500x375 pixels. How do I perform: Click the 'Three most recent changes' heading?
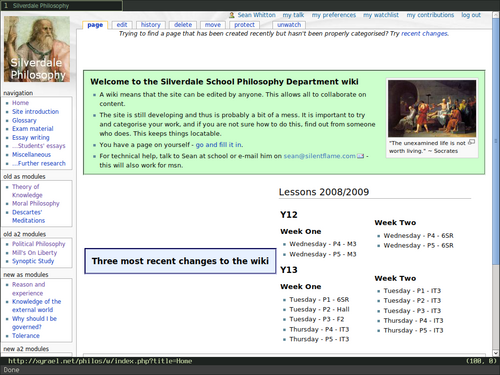[180, 261]
